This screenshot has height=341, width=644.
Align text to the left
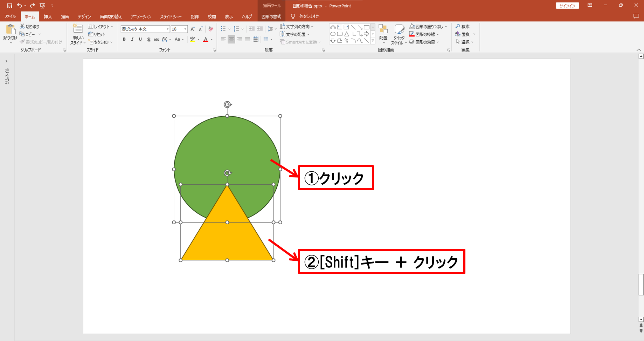click(223, 39)
